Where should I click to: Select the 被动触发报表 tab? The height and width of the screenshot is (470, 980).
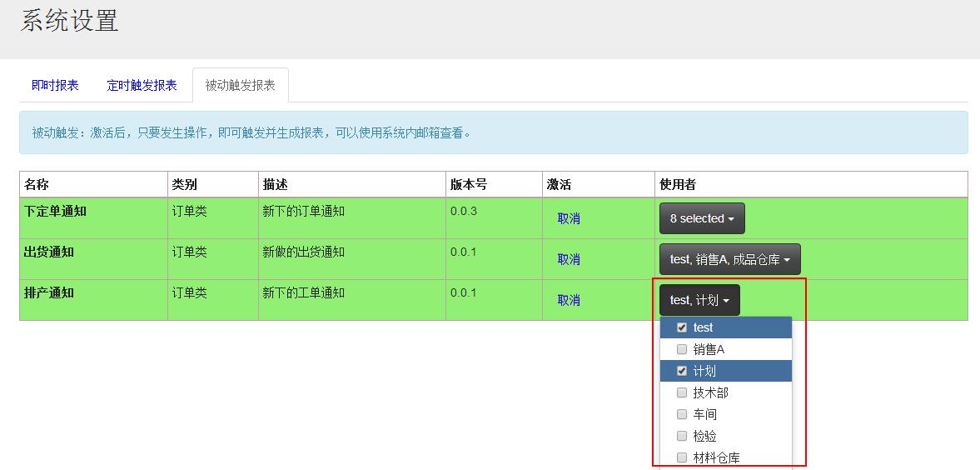point(240,85)
